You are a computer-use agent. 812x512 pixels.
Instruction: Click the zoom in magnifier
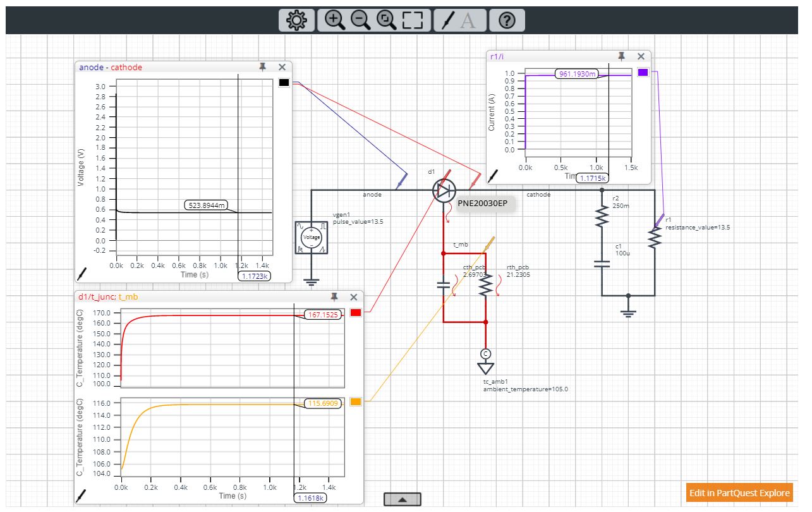click(334, 20)
